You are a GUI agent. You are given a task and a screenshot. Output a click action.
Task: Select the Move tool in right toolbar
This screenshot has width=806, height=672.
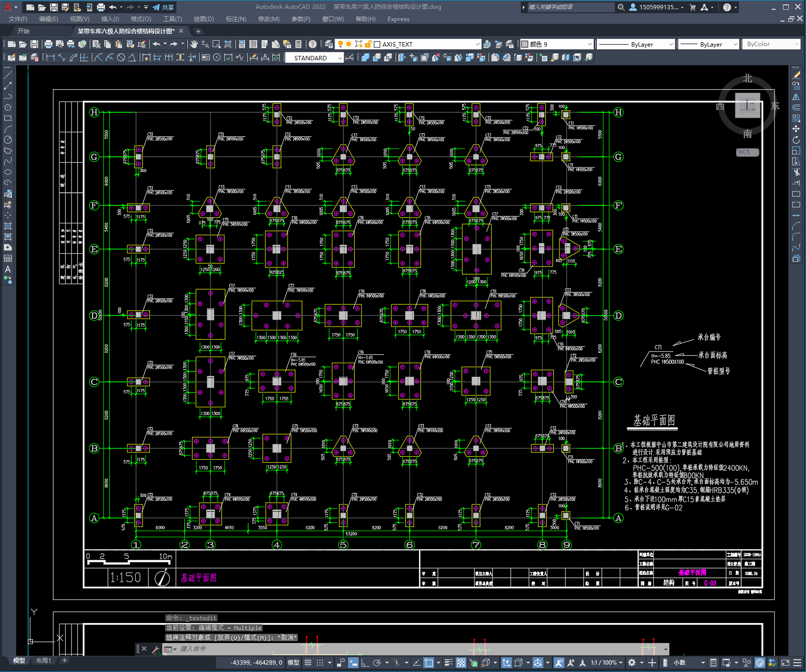[x=796, y=129]
